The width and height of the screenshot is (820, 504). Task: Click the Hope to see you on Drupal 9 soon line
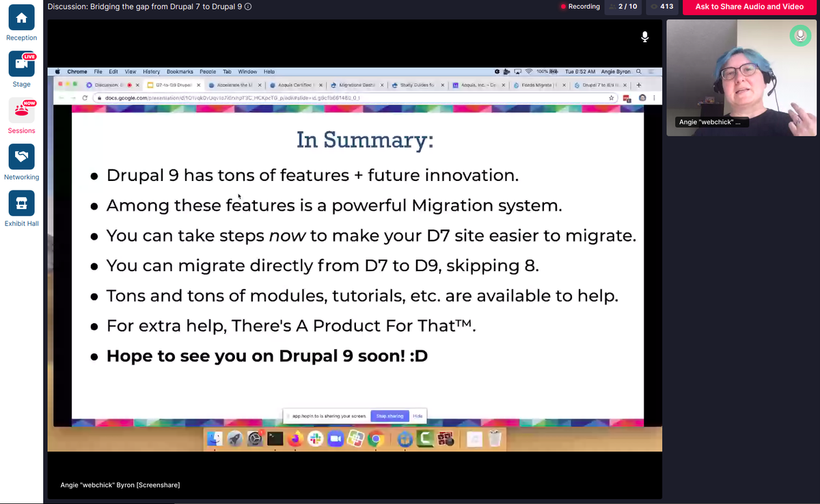pyautogui.click(x=267, y=356)
